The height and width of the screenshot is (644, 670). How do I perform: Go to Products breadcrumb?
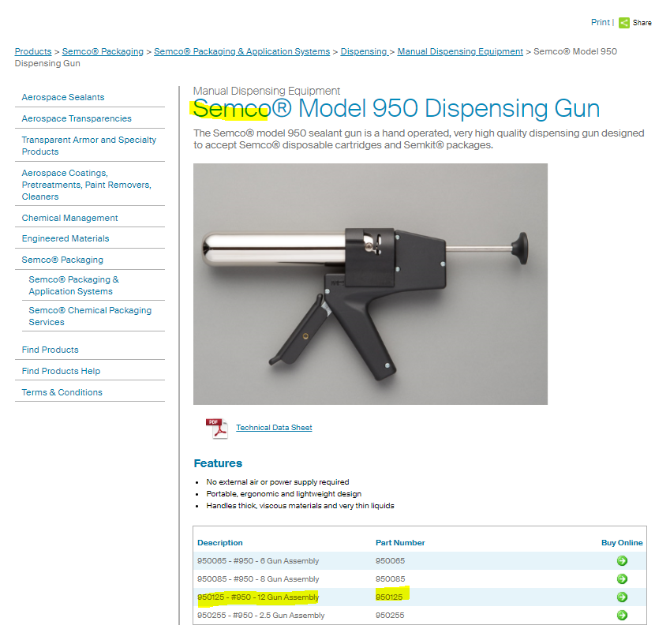tap(33, 51)
